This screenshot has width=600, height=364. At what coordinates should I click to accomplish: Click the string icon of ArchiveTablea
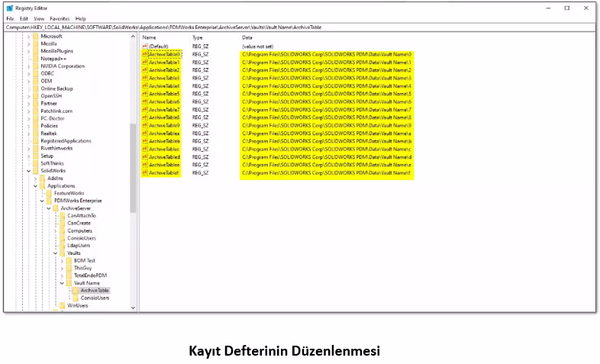144,134
